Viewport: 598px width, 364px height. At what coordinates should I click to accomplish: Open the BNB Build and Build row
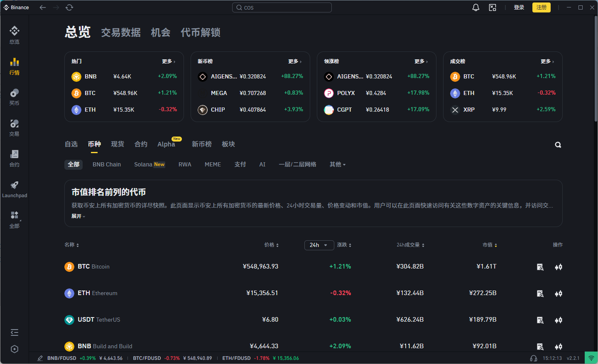pos(314,346)
